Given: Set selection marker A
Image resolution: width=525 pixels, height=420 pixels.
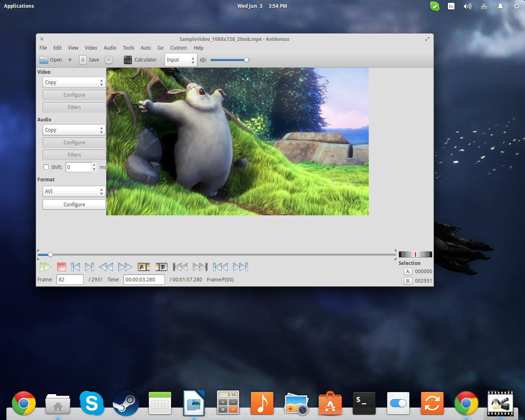Looking at the screenshot, I should tap(144, 267).
